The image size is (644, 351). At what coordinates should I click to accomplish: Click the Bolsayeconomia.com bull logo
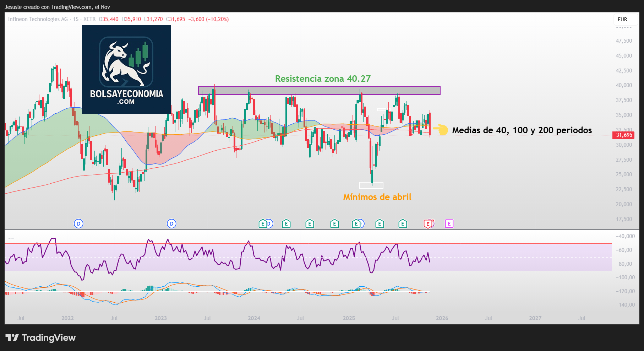click(x=126, y=69)
